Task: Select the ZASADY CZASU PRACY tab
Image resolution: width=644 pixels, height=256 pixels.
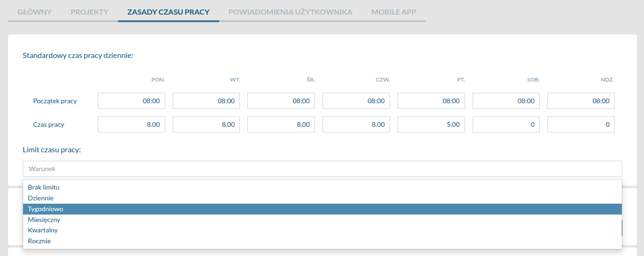Action: pos(169,12)
